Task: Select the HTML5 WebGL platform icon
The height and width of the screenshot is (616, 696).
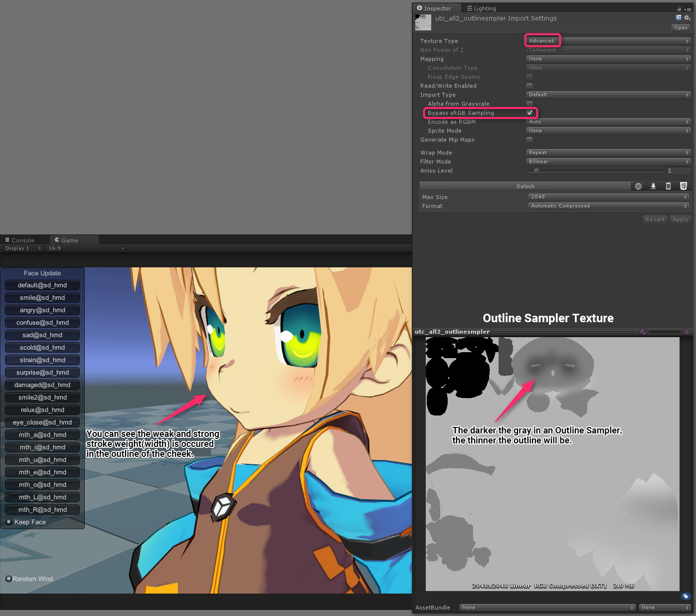Action: coord(684,186)
